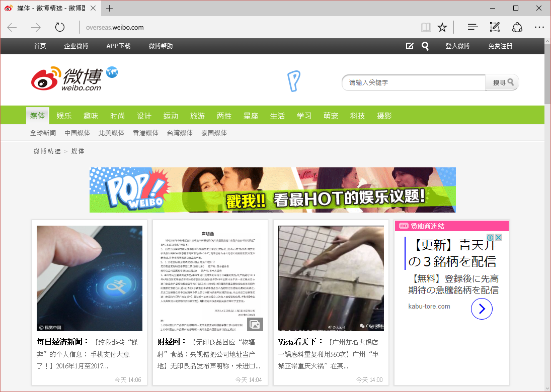Click 登入微博 to log in
551x392 pixels.
tap(457, 46)
